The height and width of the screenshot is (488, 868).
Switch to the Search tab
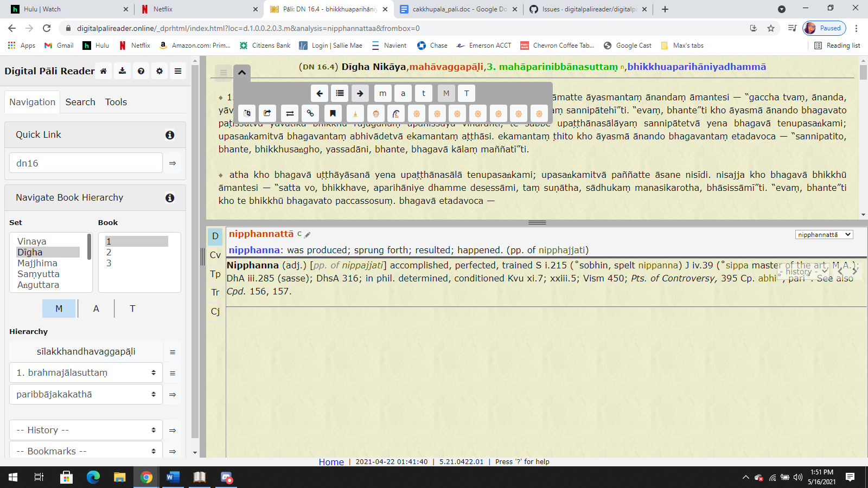point(80,102)
